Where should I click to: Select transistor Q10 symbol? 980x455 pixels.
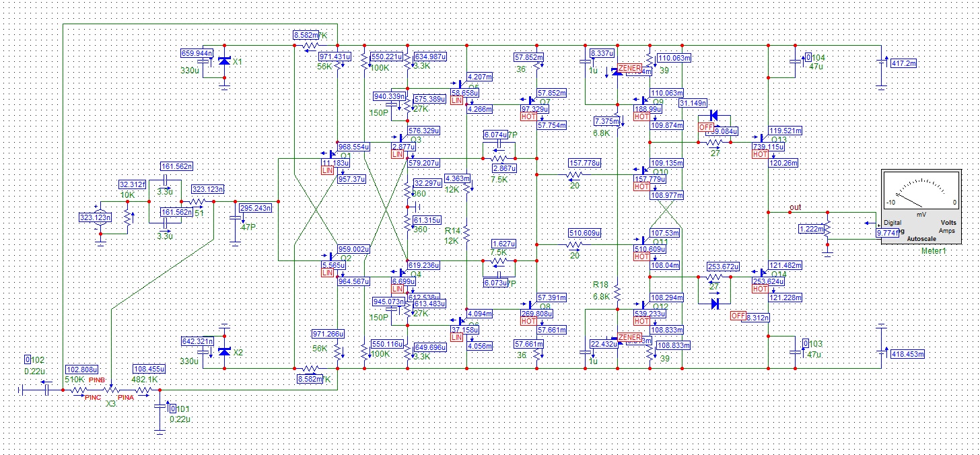tap(645, 170)
